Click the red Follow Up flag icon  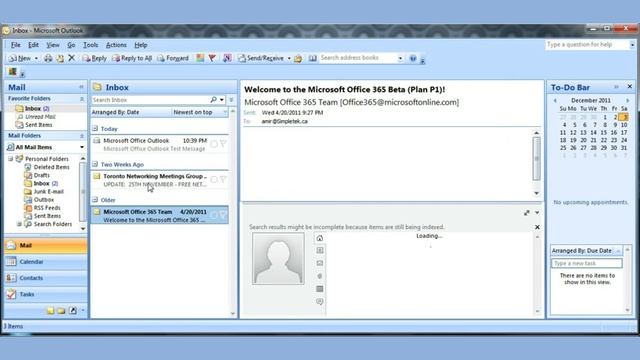click(212, 58)
